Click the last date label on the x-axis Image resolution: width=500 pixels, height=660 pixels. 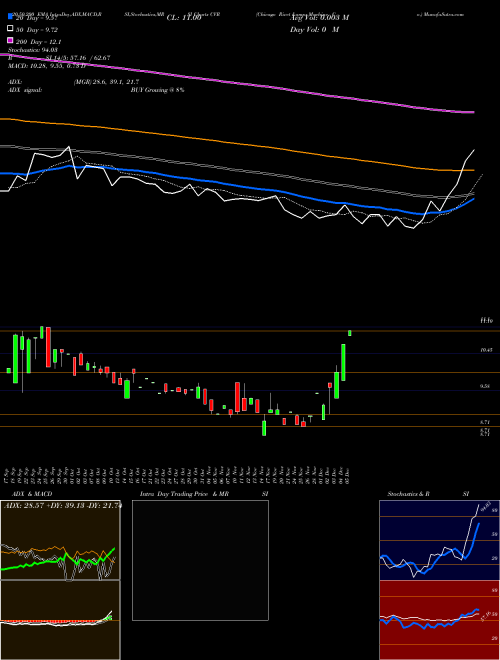pyautogui.click(x=350, y=475)
